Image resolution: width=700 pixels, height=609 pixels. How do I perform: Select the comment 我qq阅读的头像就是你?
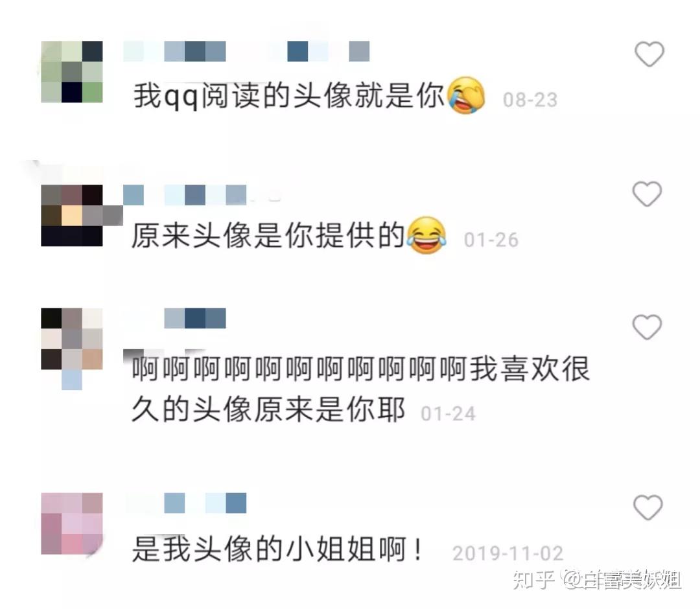(x=289, y=95)
